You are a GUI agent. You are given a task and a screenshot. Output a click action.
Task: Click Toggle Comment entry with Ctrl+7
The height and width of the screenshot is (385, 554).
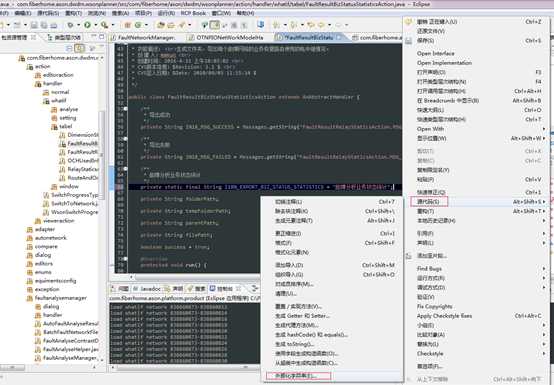[335, 202]
